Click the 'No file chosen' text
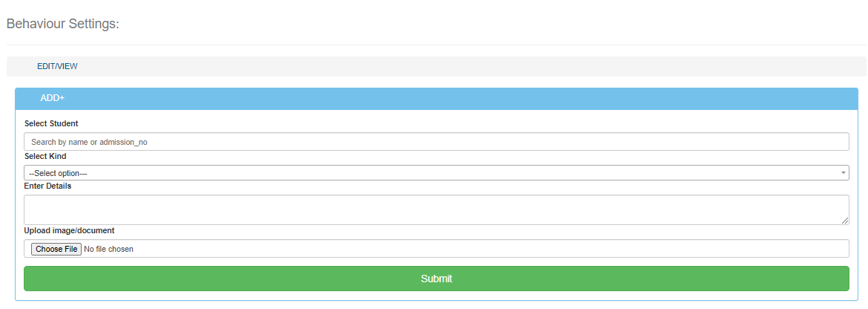Image resolution: width=868 pixels, height=309 pixels. click(x=109, y=249)
